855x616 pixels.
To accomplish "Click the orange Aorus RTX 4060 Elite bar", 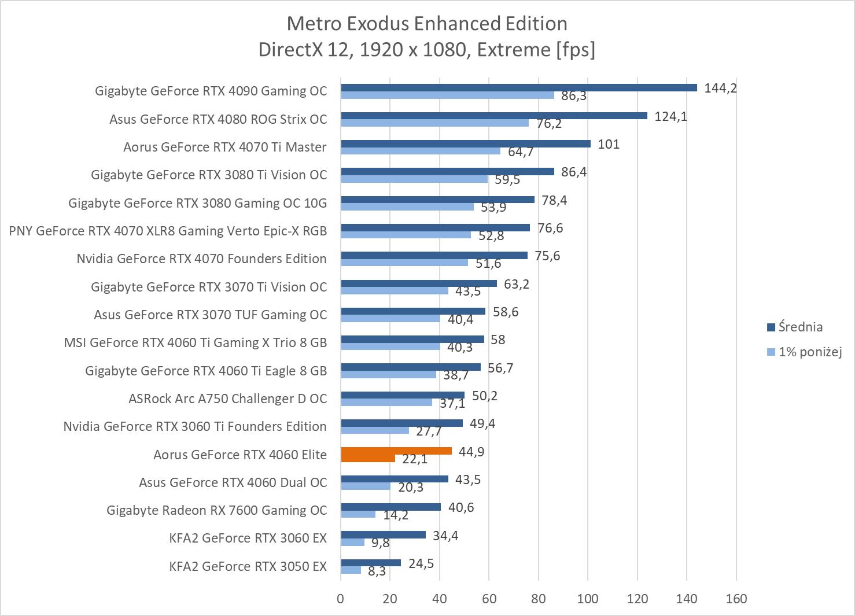I will tap(396, 451).
